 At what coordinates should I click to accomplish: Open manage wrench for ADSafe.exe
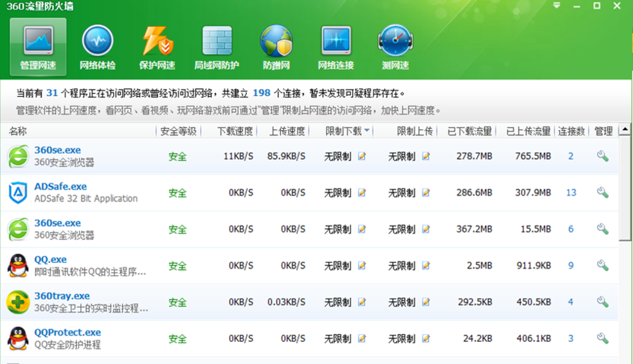click(x=602, y=193)
